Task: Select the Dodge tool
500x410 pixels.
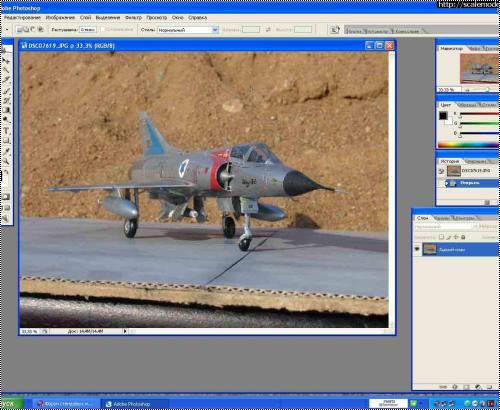Action: (7, 120)
